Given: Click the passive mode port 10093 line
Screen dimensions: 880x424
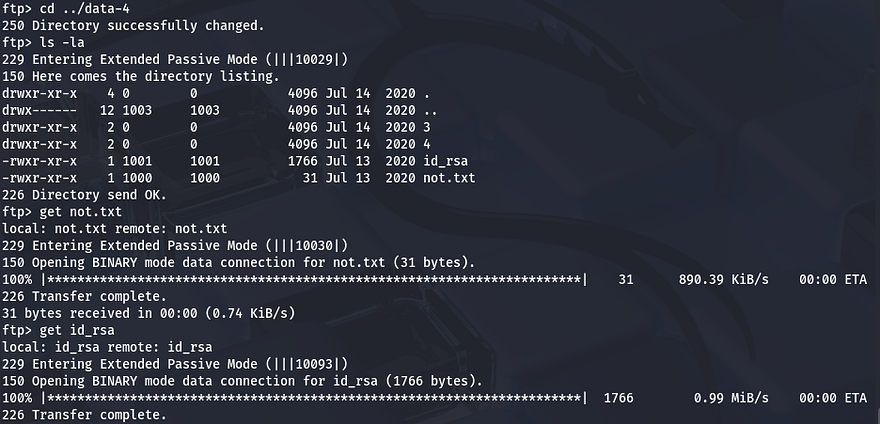Looking at the screenshot, I should click(x=175, y=364).
